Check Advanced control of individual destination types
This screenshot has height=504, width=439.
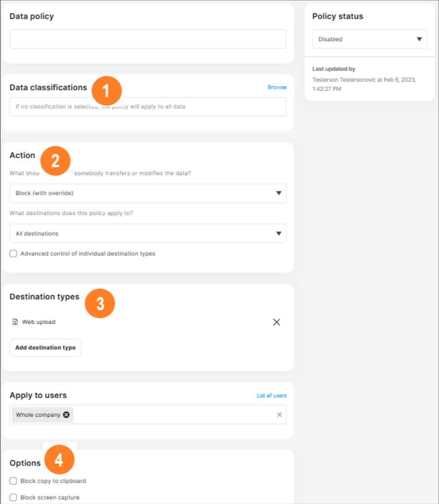tap(13, 253)
